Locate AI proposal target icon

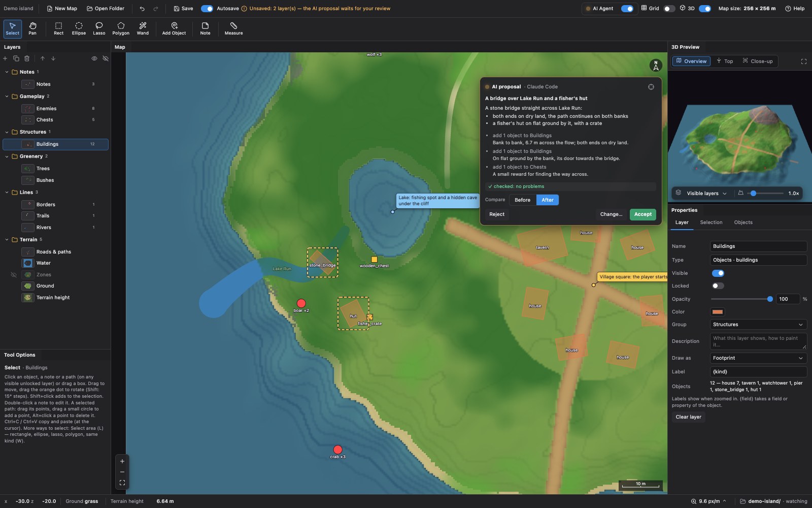click(651, 87)
